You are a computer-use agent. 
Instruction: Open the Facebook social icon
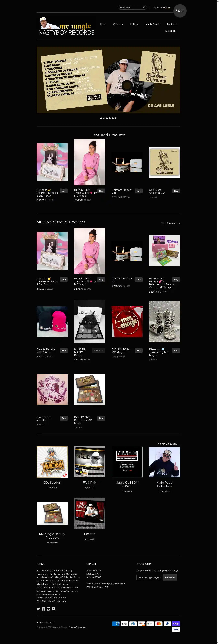click(43, 609)
